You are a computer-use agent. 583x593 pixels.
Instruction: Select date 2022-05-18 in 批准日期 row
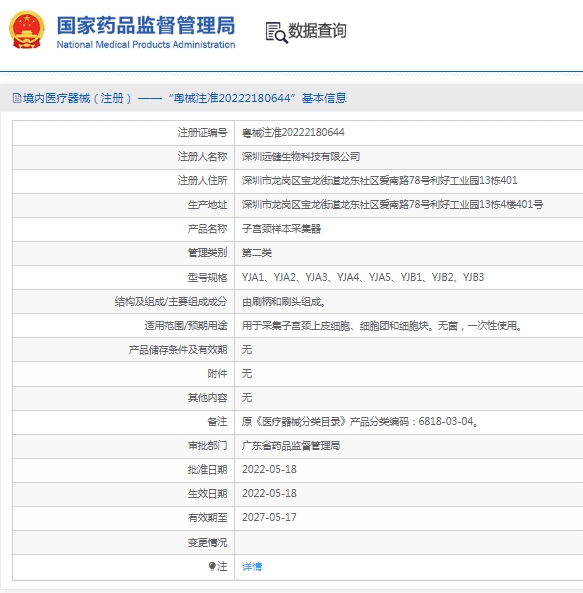(x=269, y=469)
